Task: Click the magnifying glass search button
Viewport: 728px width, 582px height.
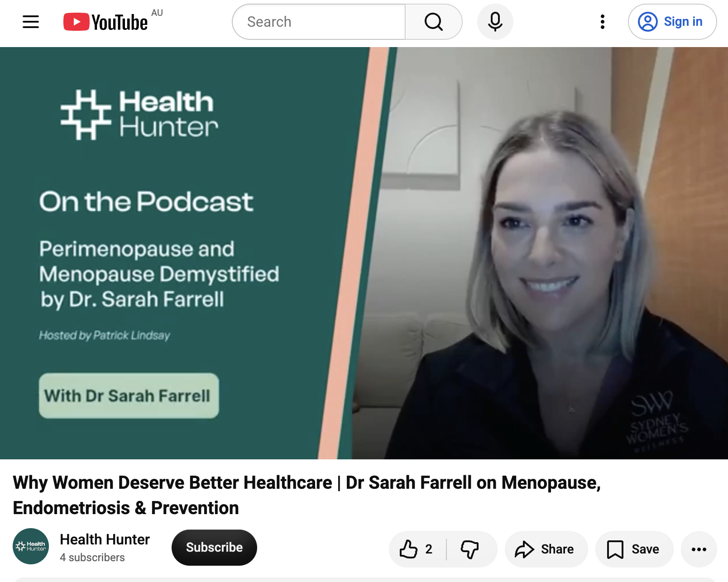Action: point(434,22)
